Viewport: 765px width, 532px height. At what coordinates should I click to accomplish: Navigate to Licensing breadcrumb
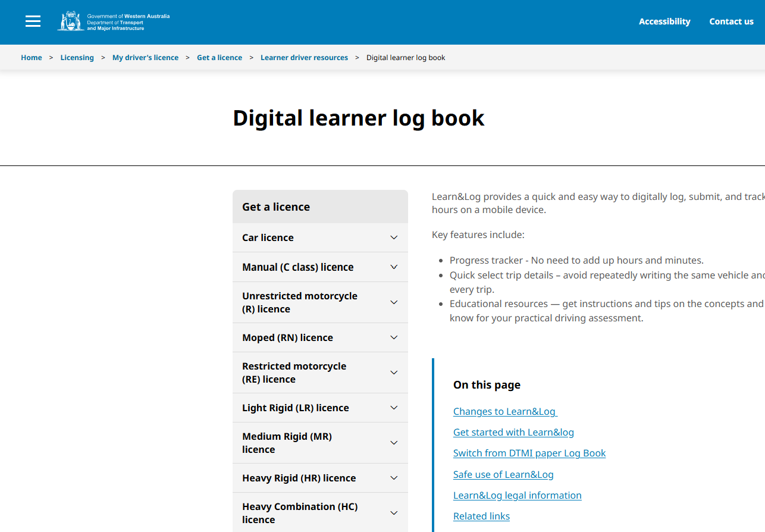(x=77, y=58)
